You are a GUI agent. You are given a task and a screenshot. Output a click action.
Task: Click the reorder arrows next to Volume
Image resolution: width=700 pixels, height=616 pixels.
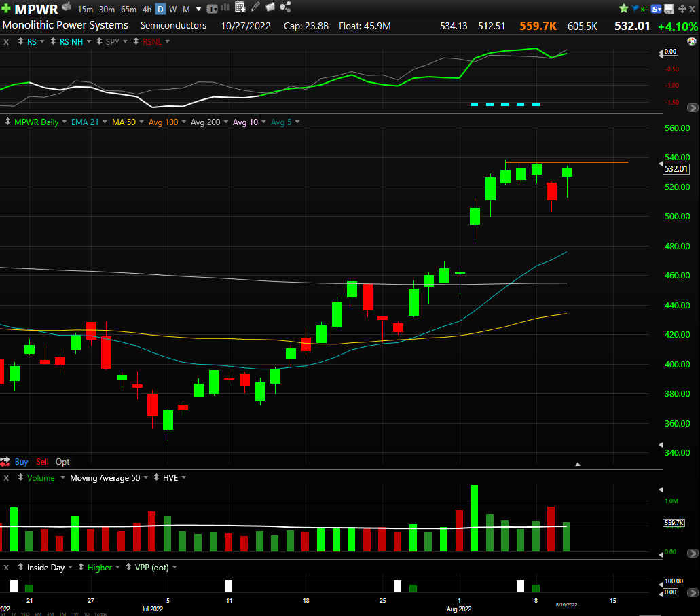[20, 477]
